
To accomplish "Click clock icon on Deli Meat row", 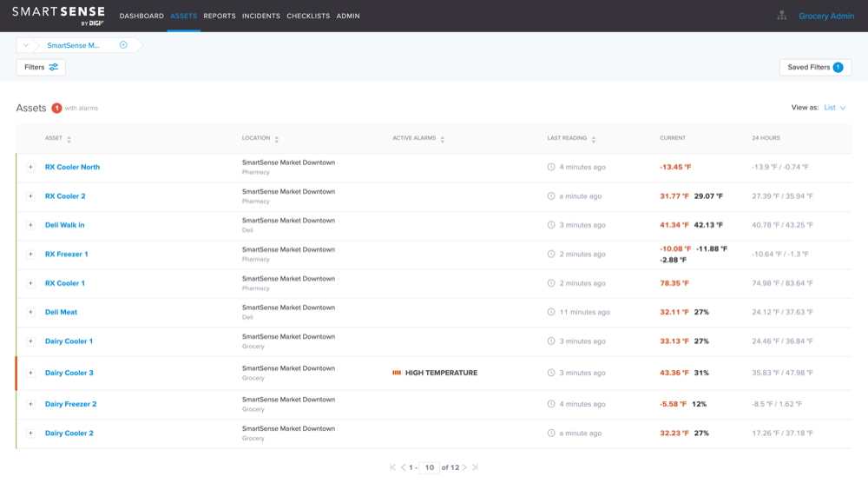I will pyautogui.click(x=551, y=312).
